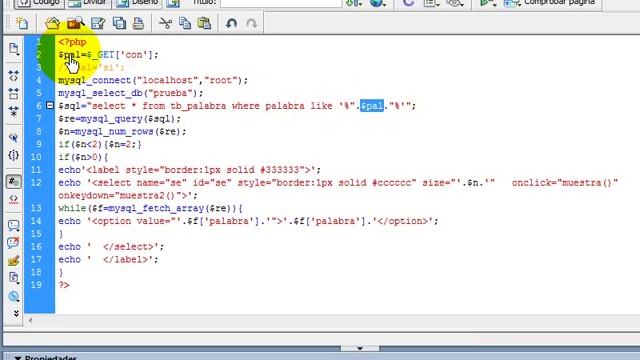
Task: Open the visual aids eye menu
Action: click(455, 3)
